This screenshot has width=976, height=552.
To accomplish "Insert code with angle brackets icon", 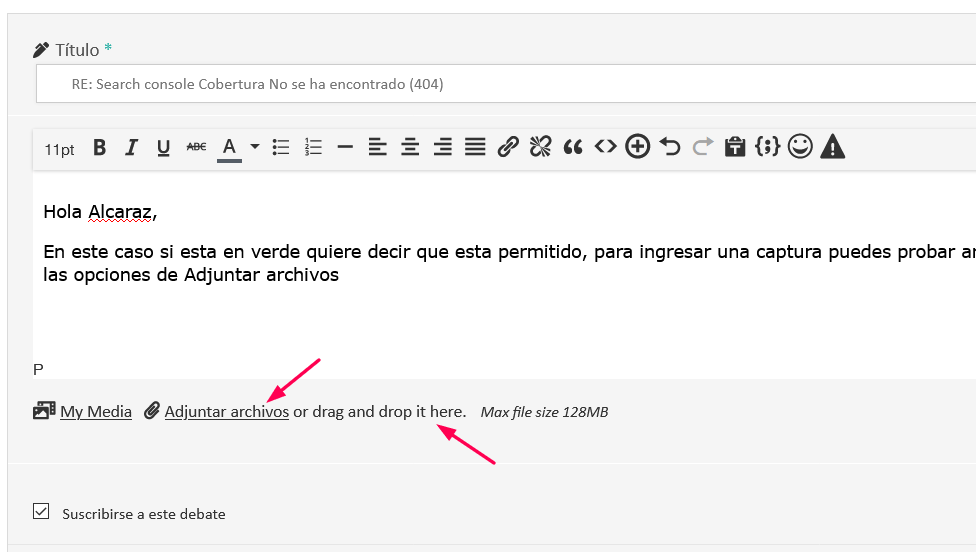I will (605, 147).
